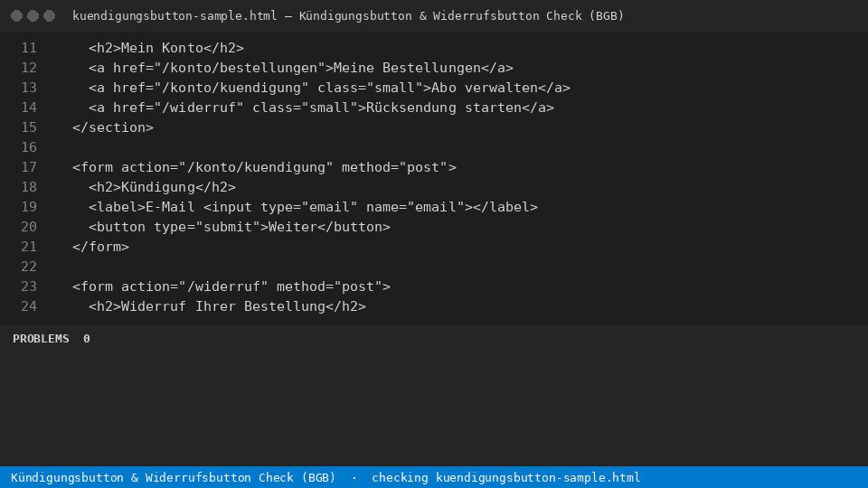Open the PROBLEMS panel tab
The height and width of the screenshot is (488, 868).
pyautogui.click(x=41, y=339)
